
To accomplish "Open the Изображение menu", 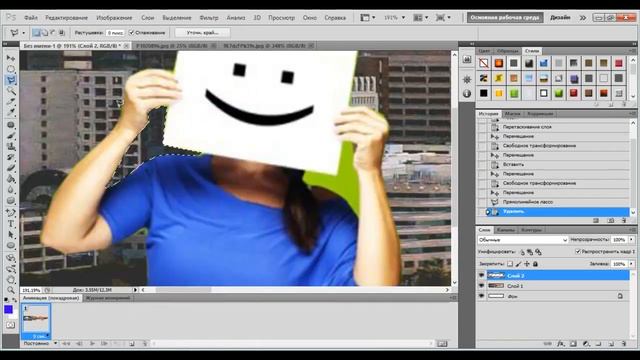I will pos(114,18).
